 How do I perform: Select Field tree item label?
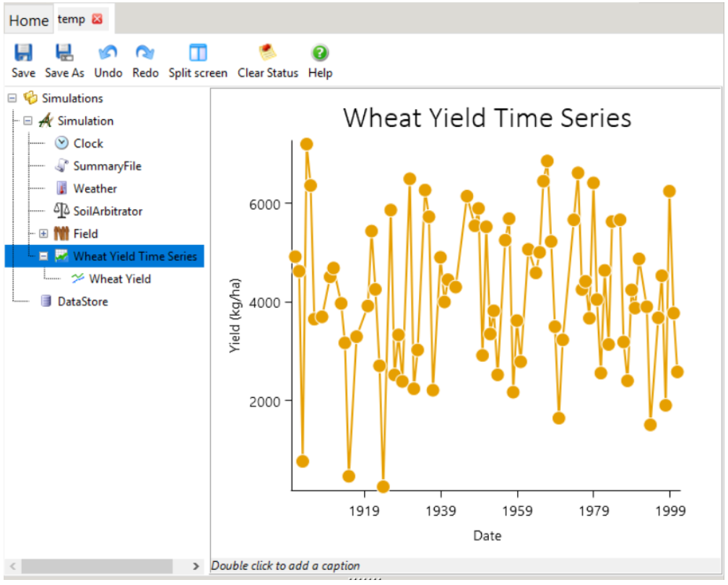coord(85,233)
